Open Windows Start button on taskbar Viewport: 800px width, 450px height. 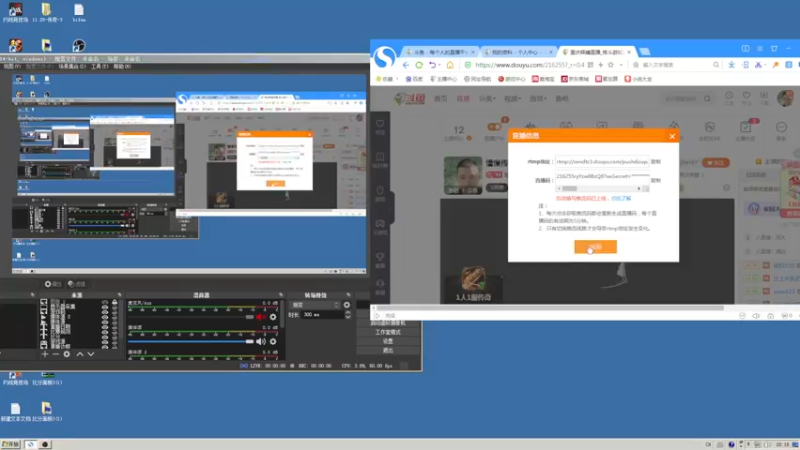click(x=11, y=444)
